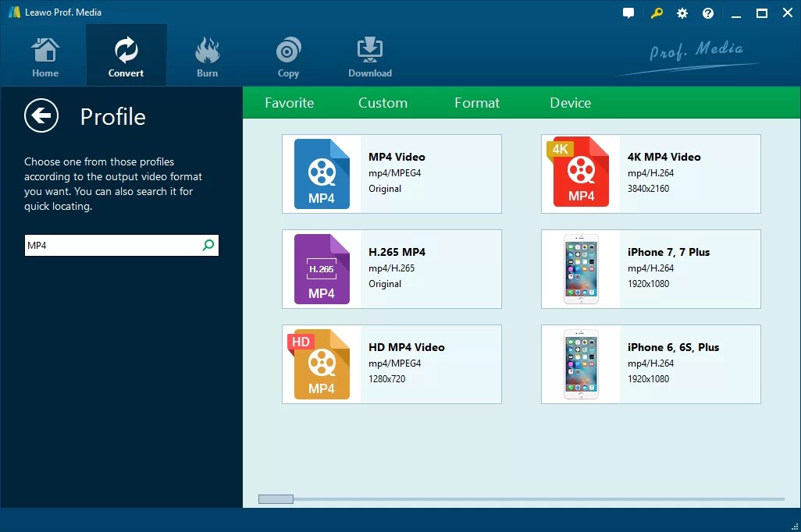Open the Copy module

pos(288,57)
